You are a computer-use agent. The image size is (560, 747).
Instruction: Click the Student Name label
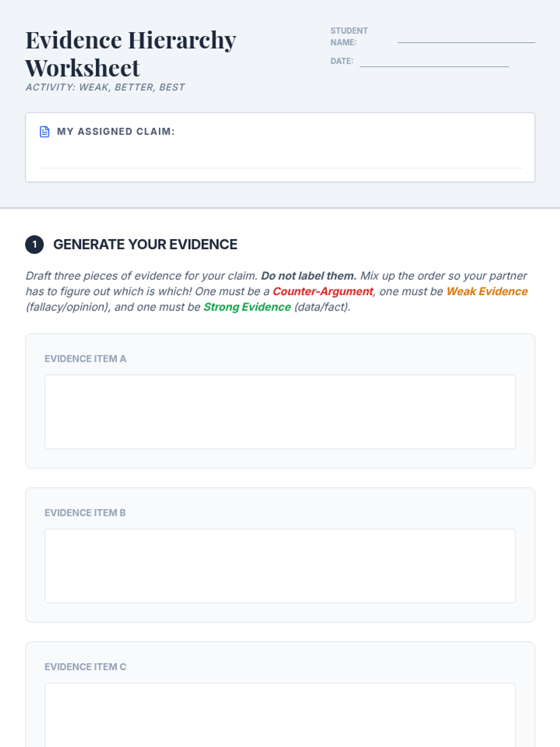(x=349, y=36)
